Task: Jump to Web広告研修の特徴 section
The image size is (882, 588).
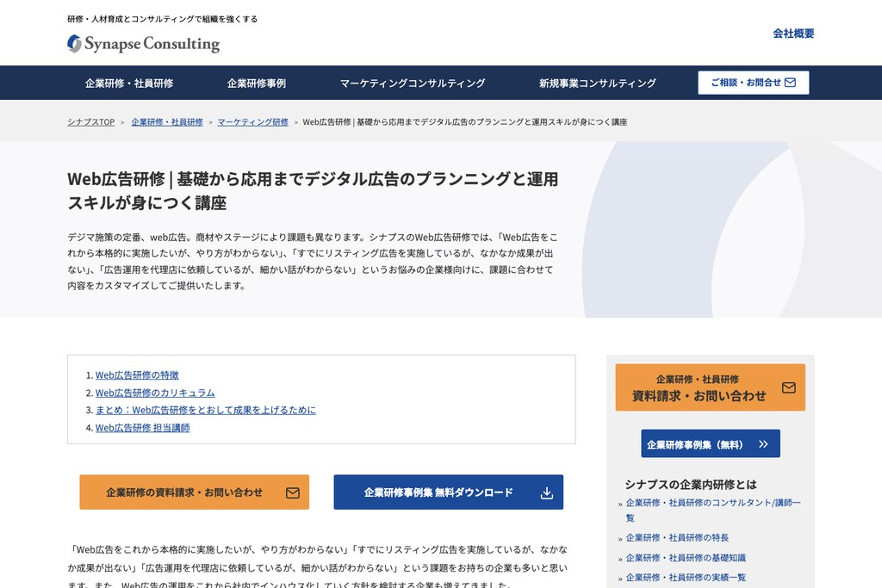Action: (x=137, y=375)
